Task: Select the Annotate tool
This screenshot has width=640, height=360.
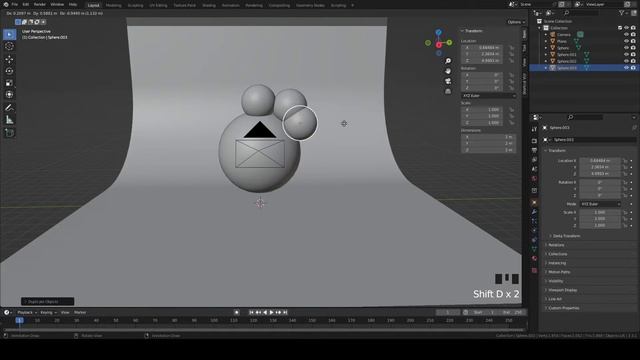Action: [x=9, y=108]
